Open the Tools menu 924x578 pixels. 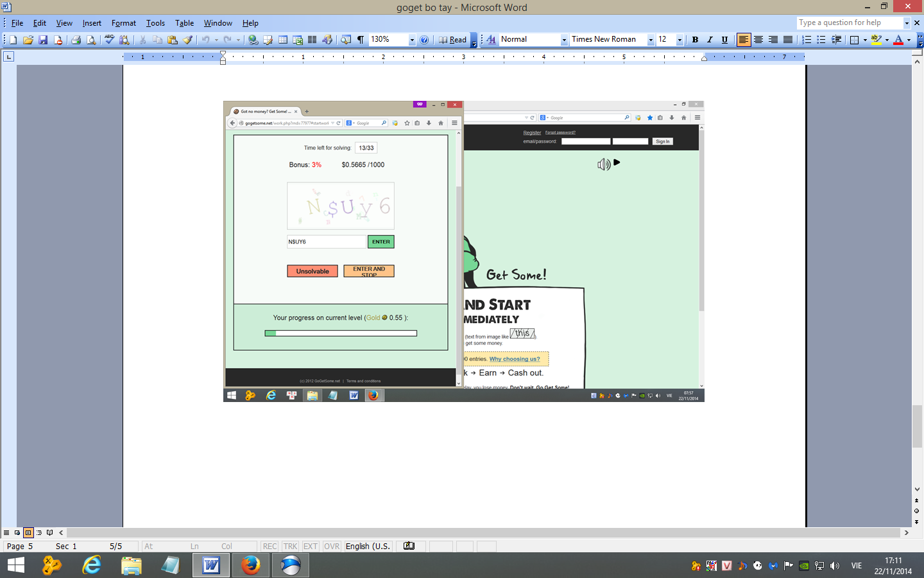coord(155,23)
